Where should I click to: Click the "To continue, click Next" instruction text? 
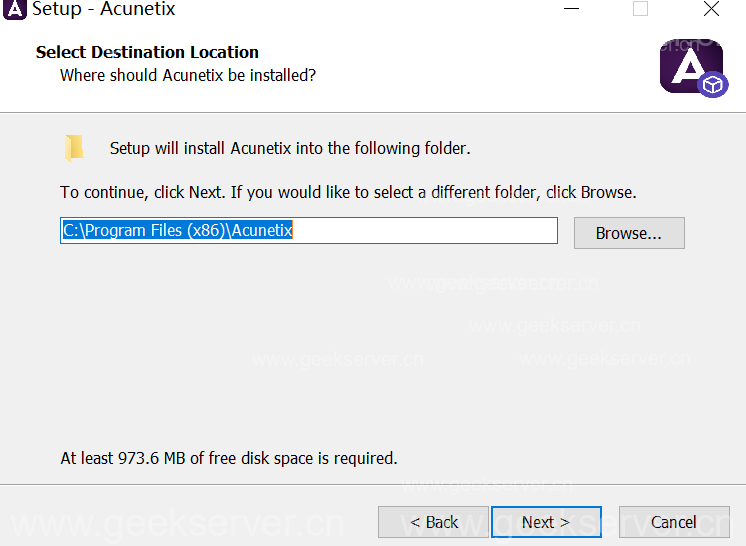tap(348, 192)
